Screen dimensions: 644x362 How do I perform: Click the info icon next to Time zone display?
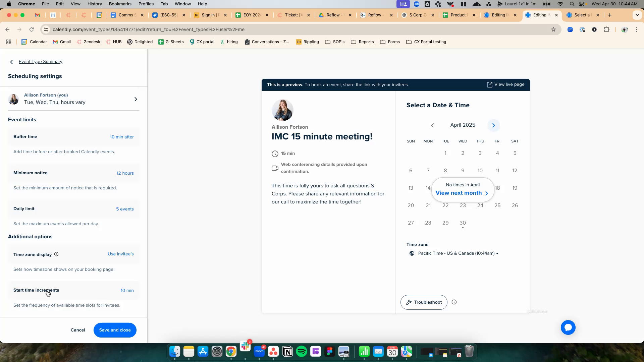[x=56, y=254]
